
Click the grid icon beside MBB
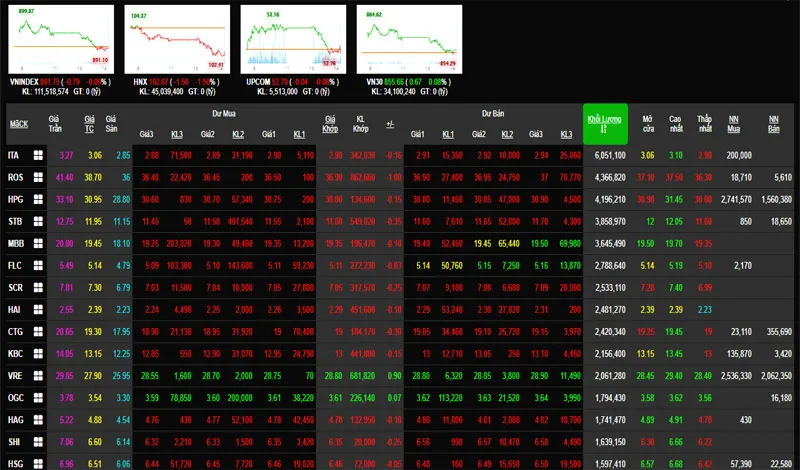pos(38,243)
